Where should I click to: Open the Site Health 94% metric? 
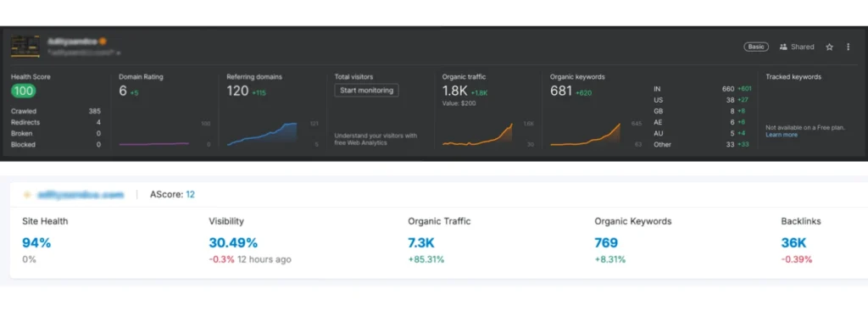[36, 242]
